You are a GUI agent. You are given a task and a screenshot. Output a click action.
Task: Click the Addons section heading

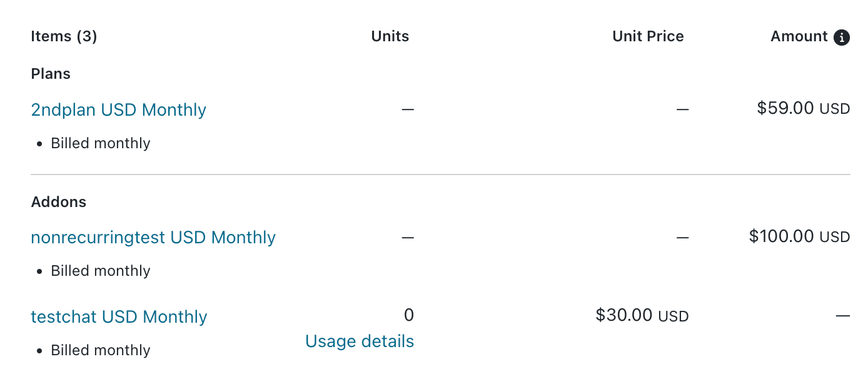[59, 202]
